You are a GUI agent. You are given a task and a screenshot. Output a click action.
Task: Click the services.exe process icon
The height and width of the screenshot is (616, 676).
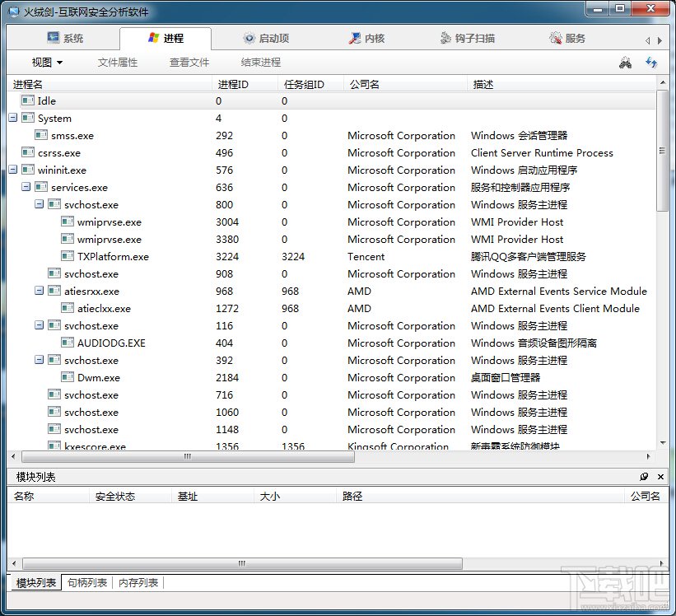41,187
